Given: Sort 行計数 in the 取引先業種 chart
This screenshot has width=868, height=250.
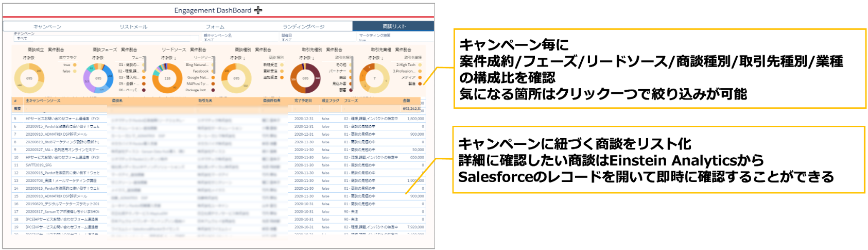Looking at the screenshot, I should (375, 58).
